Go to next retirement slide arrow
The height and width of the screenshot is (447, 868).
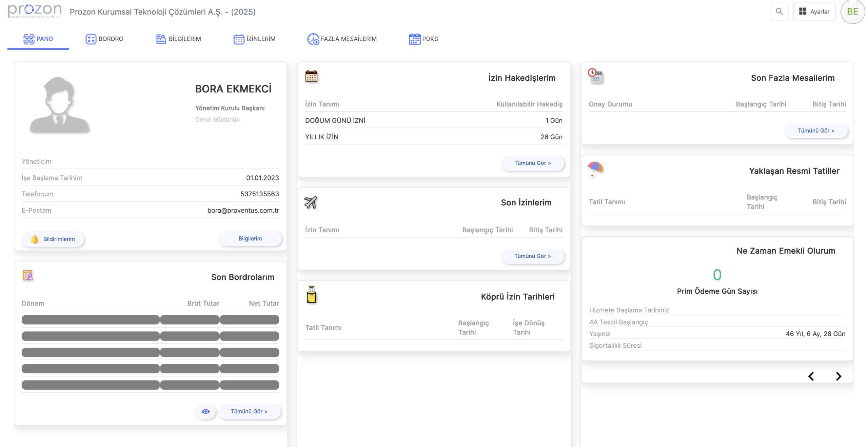coord(838,376)
